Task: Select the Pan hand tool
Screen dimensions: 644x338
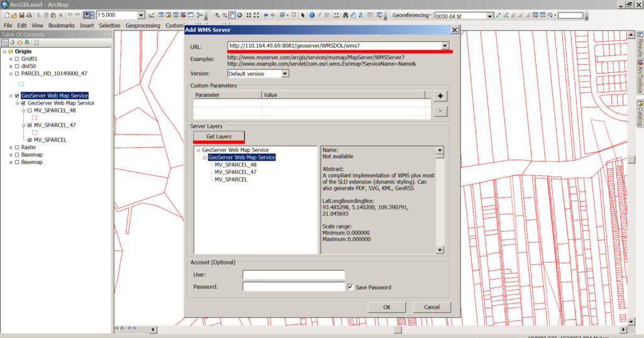Action: [x=232, y=14]
